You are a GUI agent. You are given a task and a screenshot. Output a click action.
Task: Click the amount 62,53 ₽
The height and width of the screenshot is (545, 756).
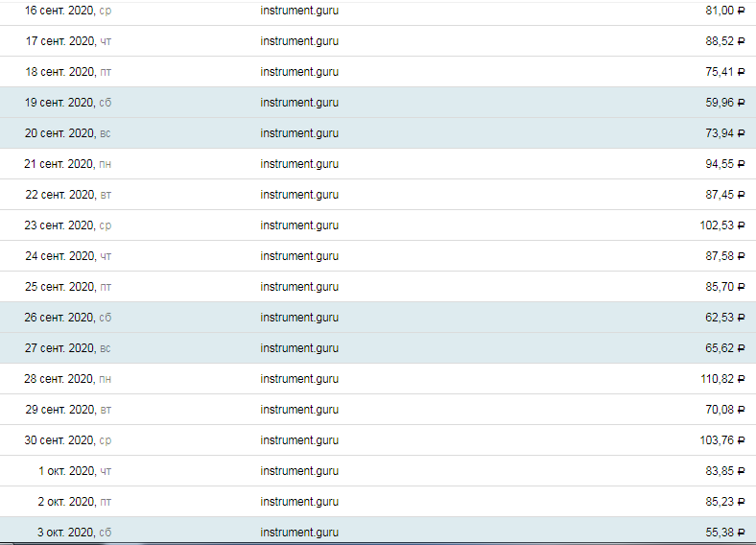click(725, 318)
